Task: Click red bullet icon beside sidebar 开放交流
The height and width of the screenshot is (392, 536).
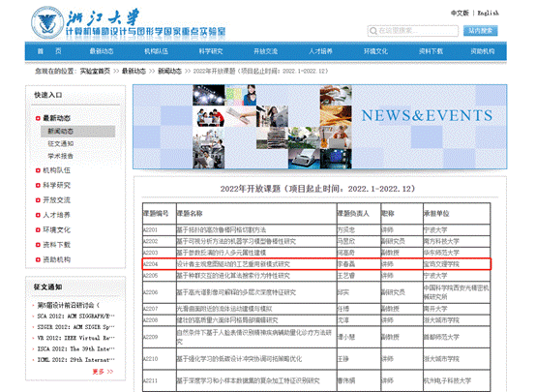Action: tap(38, 200)
